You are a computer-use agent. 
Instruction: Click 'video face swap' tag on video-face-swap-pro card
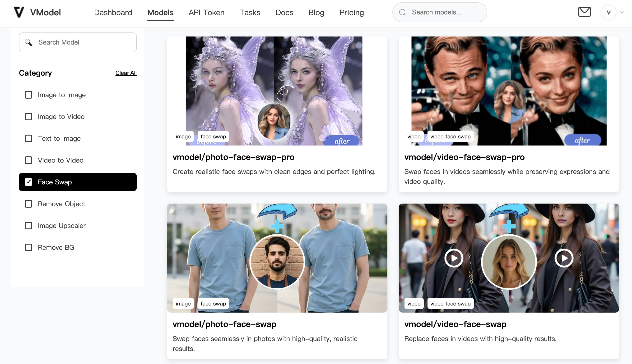(x=450, y=136)
